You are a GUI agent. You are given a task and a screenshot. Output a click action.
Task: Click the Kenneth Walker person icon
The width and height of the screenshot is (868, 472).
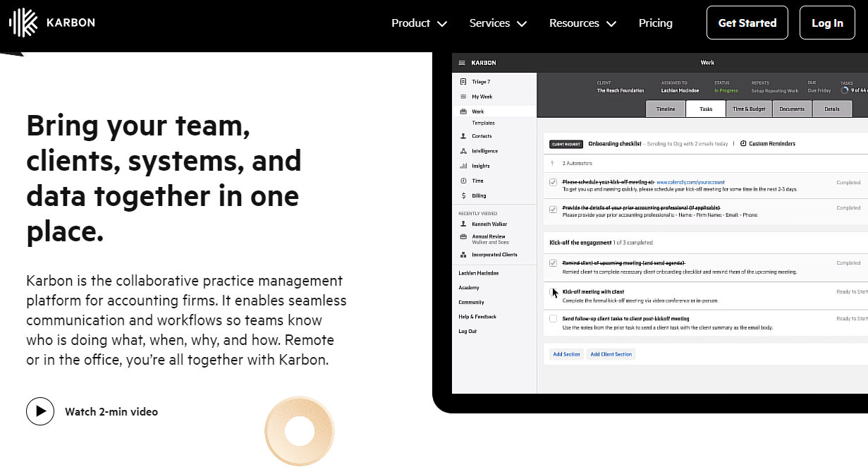point(463,224)
